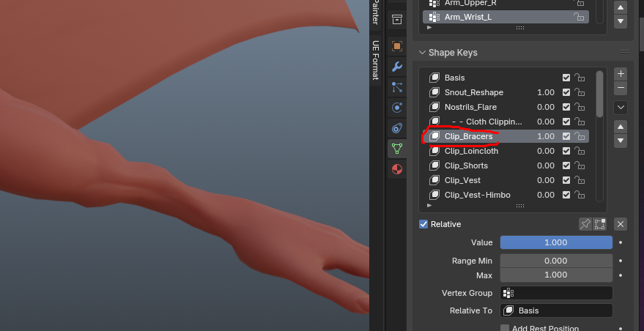Click animate dot next to Range Min
Screen dimensions: 644x331
621,261
